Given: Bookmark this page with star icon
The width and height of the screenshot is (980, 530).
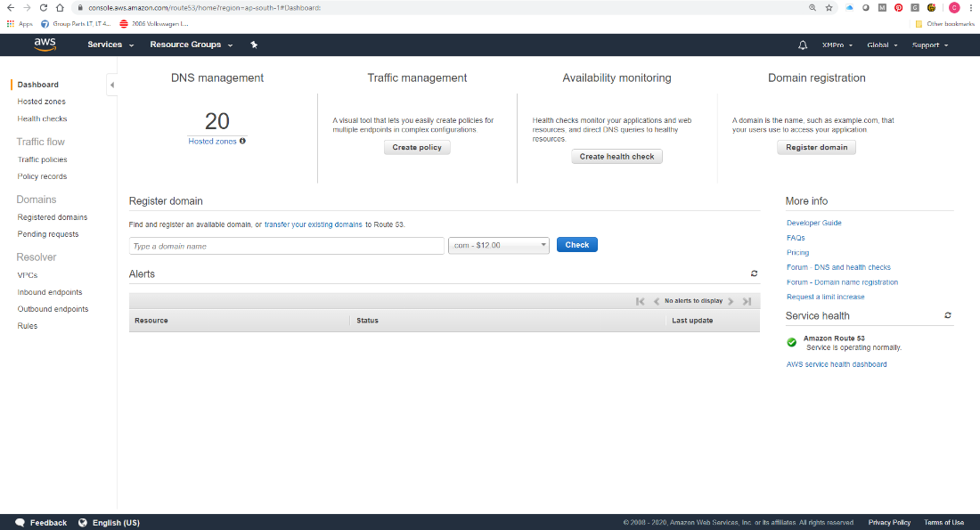Looking at the screenshot, I should point(829,7).
